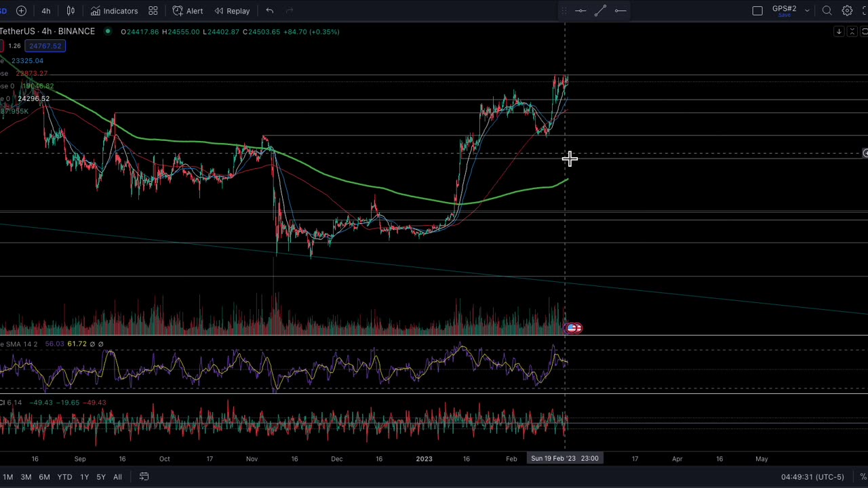Open the layout setup square icon
Image resolution: width=868 pixels, height=488 pixels.
[757, 11]
